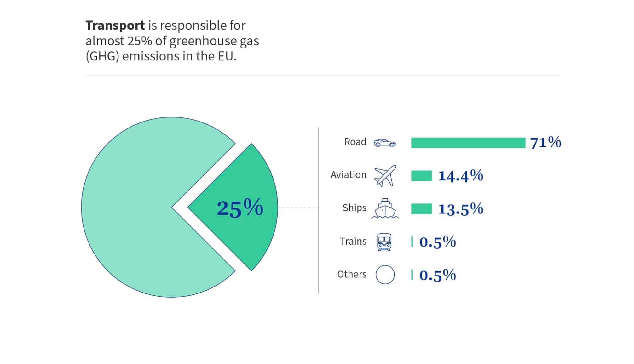Click the Aviation airplane icon

[x=385, y=176]
